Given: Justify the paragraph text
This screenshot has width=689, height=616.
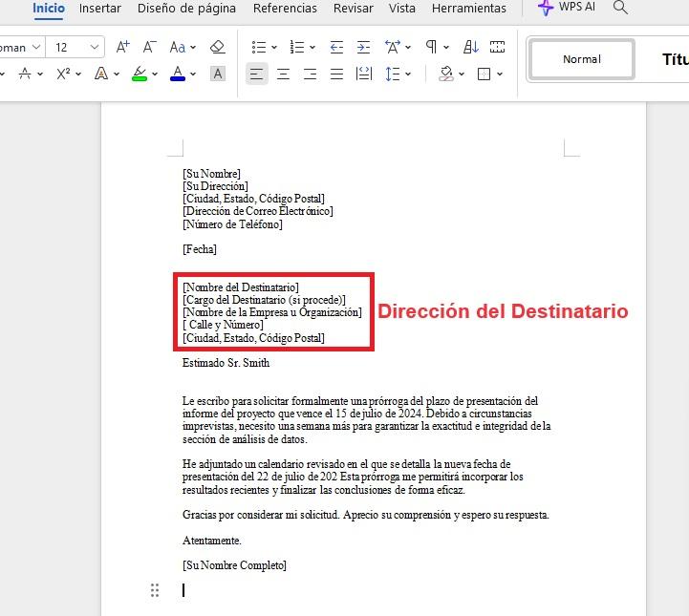Looking at the screenshot, I should 336,74.
